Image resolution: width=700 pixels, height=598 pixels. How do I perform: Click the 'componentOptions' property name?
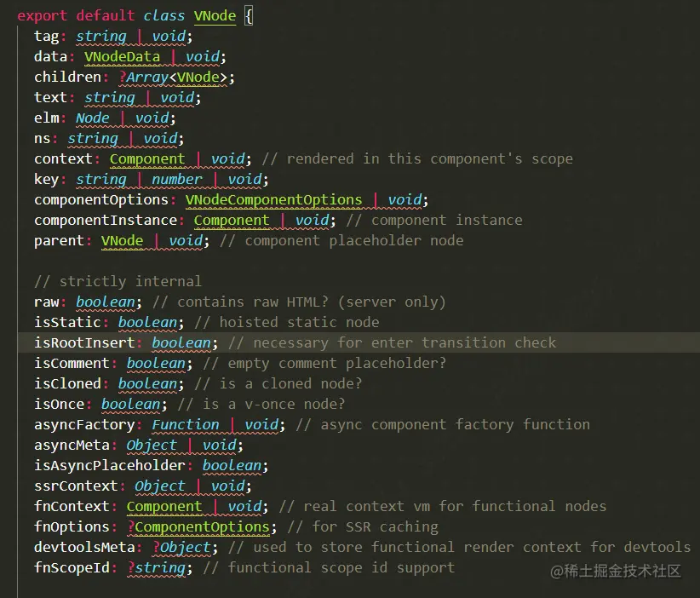[100, 199]
